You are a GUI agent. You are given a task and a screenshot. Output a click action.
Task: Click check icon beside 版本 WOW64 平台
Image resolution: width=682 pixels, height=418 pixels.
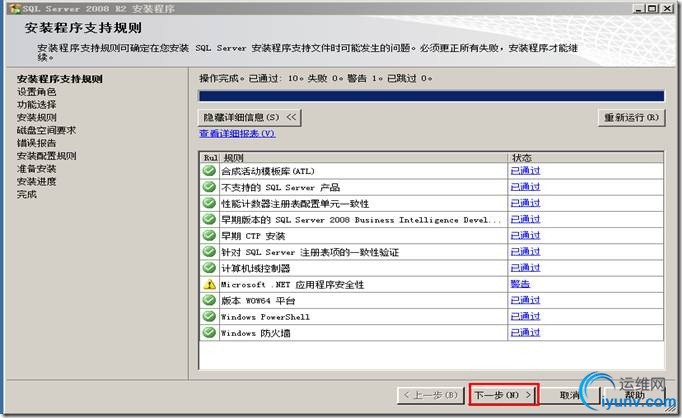[x=209, y=300]
